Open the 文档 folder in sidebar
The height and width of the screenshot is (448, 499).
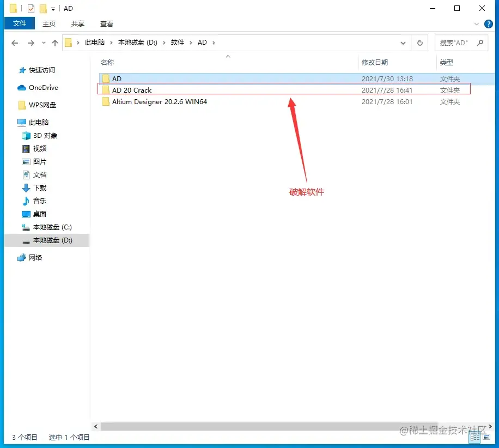[40, 175]
